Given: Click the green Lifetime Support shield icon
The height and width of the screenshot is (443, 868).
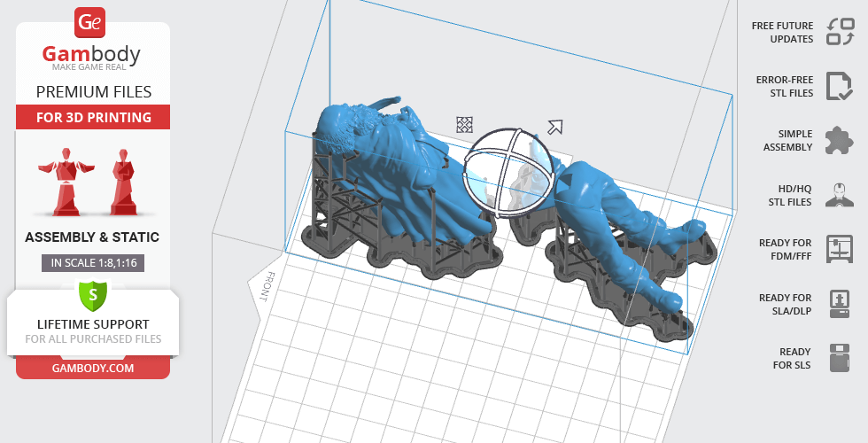Looking at the screenshot, I should (x=93, y=293).
